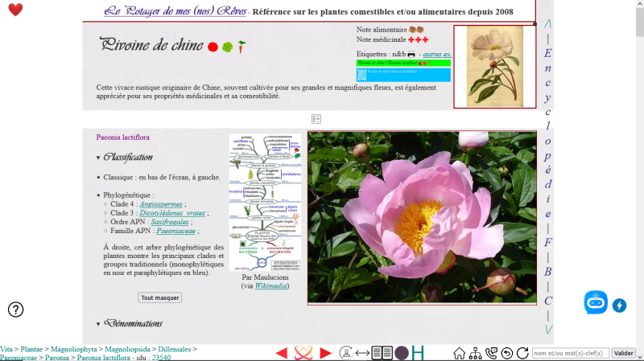Click the Note médicinale red crosses
The image size is (644, 361).
418,39
